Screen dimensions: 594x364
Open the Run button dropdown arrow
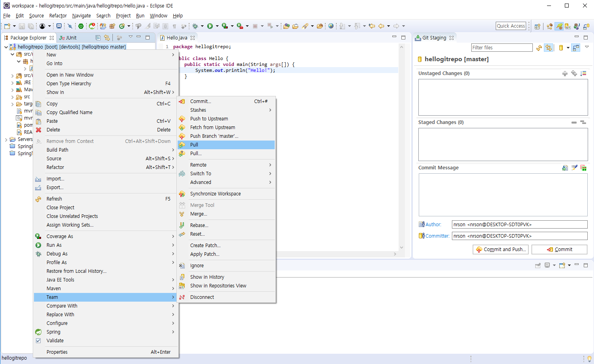pos(217,26)
